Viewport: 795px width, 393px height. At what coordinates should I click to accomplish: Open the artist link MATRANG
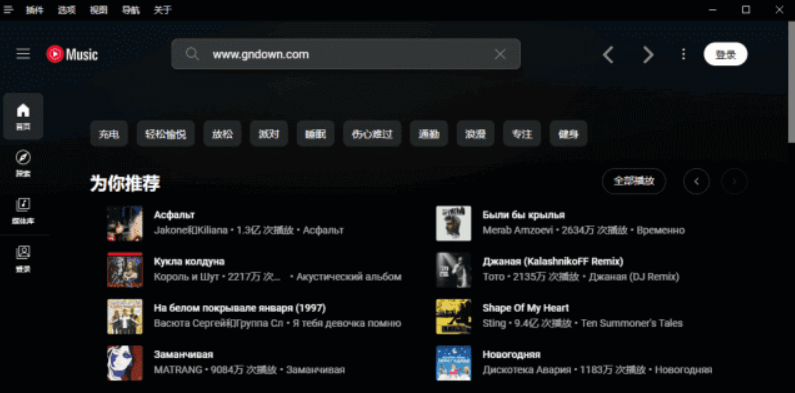click(x=178, y=370)
